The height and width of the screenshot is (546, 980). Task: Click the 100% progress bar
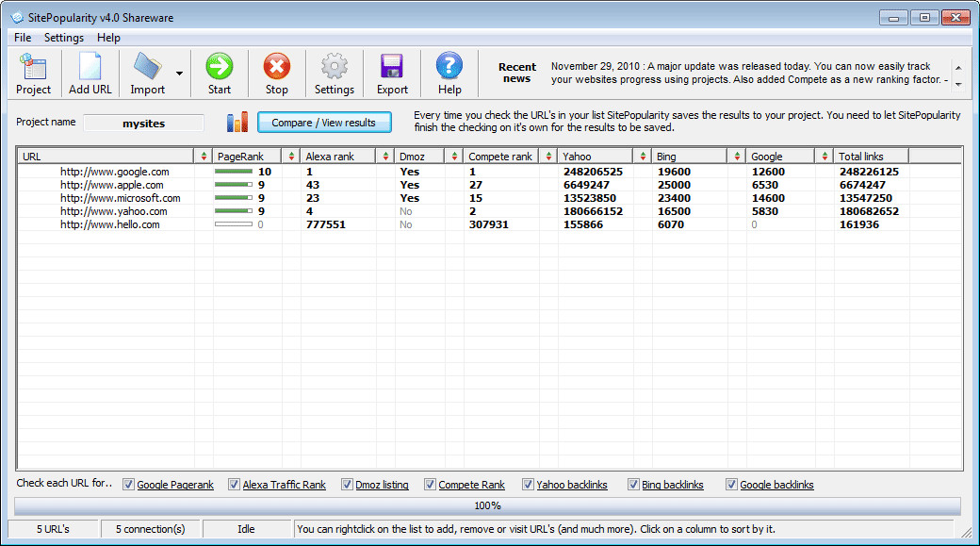coord(487,505)
